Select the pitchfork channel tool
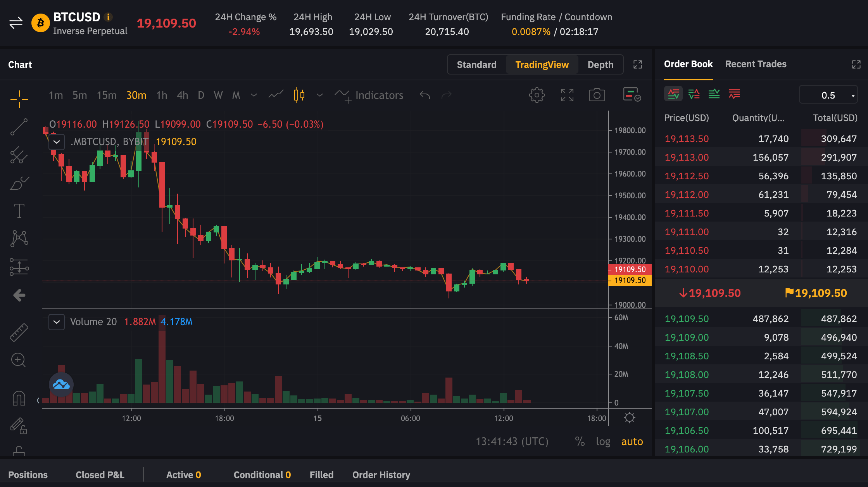The width and height of the screenshot is (868, 487). point(19,155)
